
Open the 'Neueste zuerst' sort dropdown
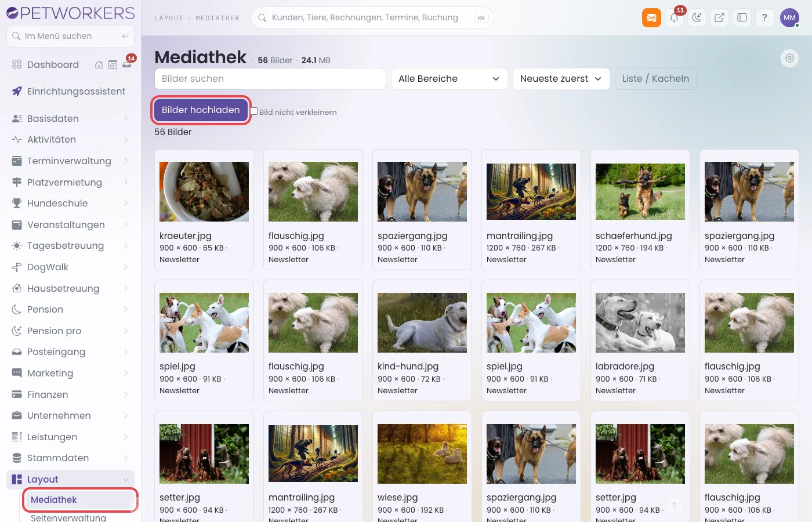561,79
